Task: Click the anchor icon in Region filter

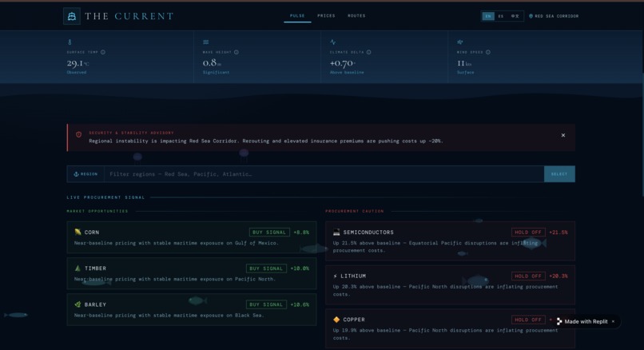Action: [x=76, y=174]
